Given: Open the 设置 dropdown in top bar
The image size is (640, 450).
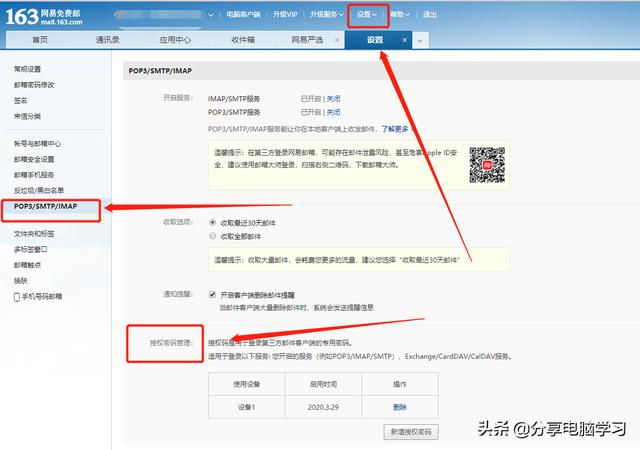Looking at the screenshot, I should (367, 14).
